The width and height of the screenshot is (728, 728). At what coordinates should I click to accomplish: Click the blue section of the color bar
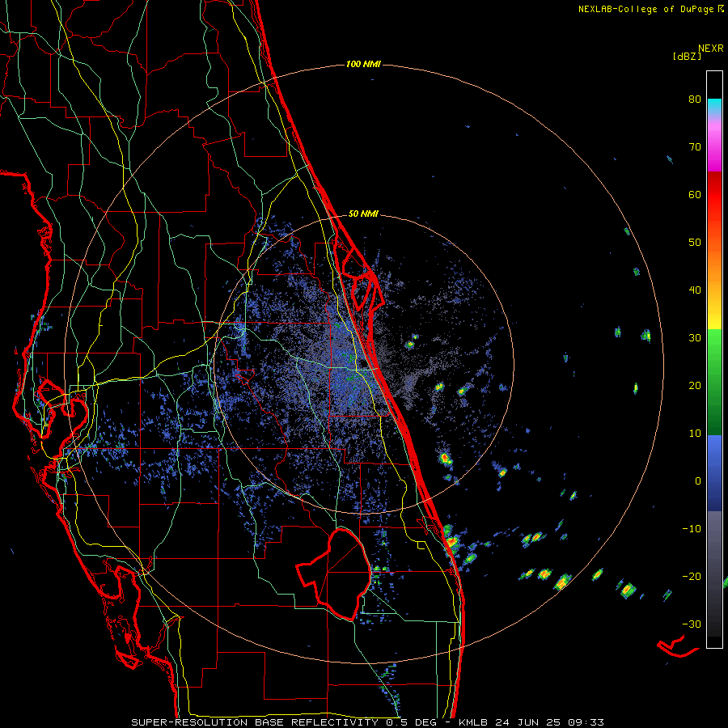point(714,472)
